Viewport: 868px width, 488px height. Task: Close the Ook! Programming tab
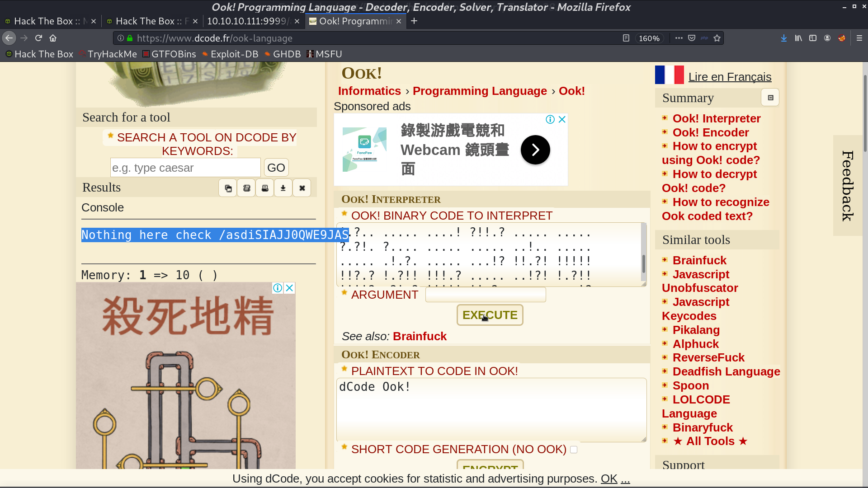[x=399, y=21]
